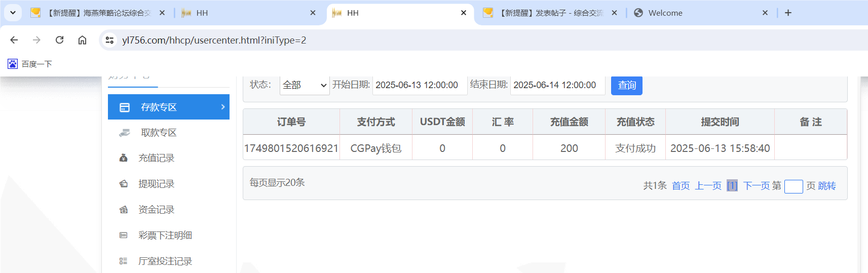The height and width of the screenshot is (273, 868).
Task: Click the 充值状态 column header
Action: 635,122
